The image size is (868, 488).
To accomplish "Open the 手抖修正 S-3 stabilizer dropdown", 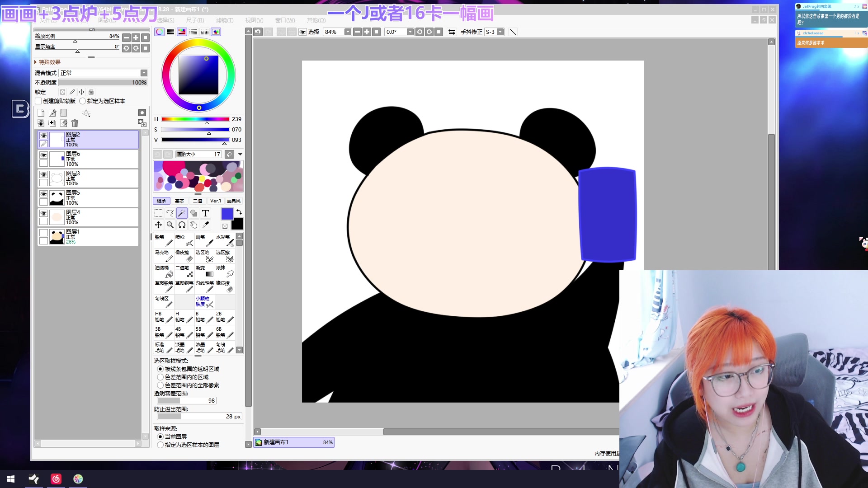I will point(500,32).
